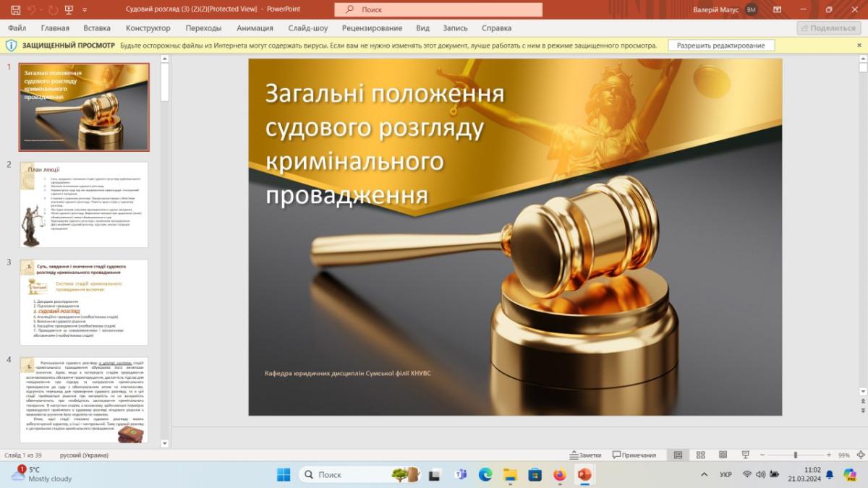Screen dimensions: 868x488
Task: Open Microsoft Edge from the taskbar
Action: 485,475
